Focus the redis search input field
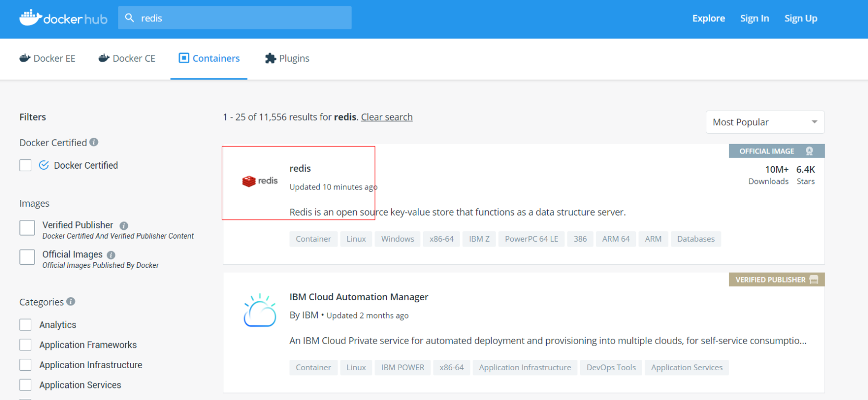The width and height of the screenshot is (868, 400). [x=235, y=18]
